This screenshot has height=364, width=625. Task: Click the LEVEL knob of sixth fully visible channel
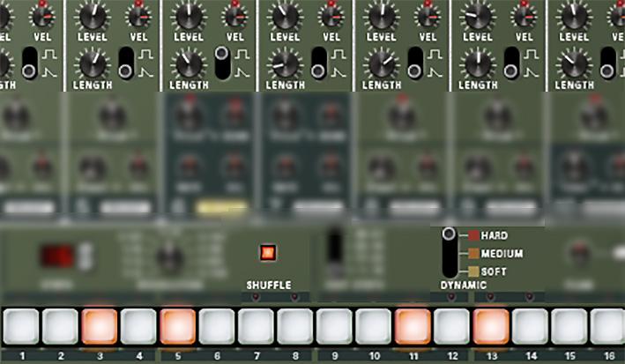[575, 16]
